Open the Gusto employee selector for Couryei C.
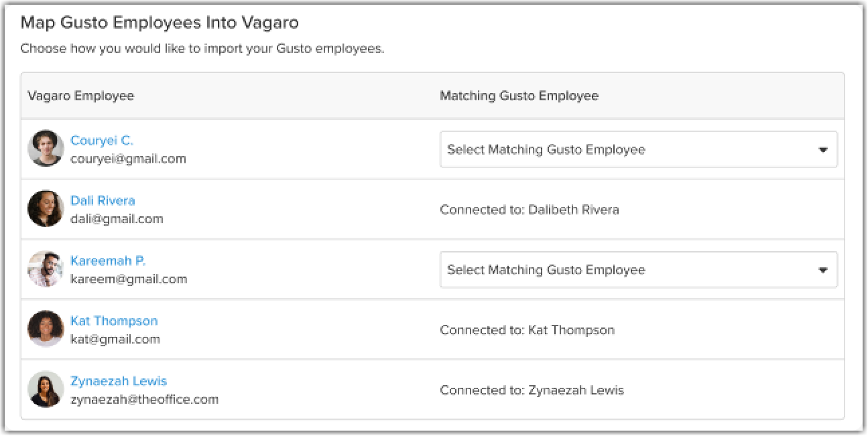 pos(638,149)
